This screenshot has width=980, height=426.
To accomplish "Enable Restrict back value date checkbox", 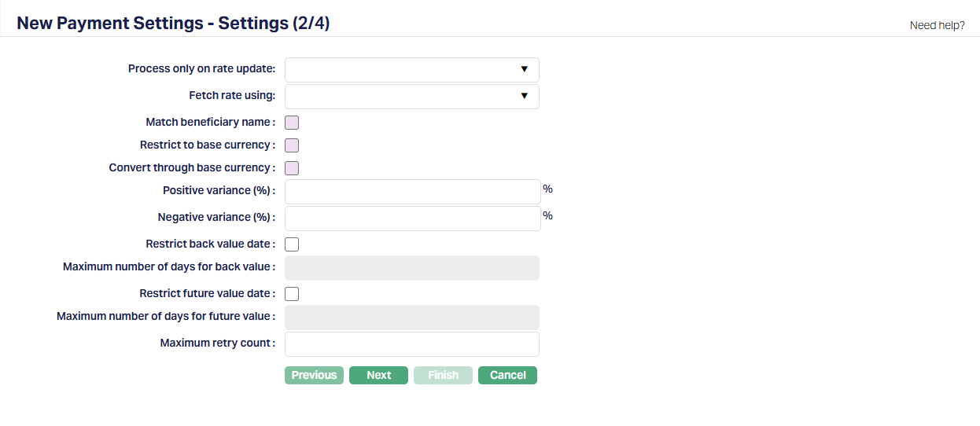I will 292,244.
